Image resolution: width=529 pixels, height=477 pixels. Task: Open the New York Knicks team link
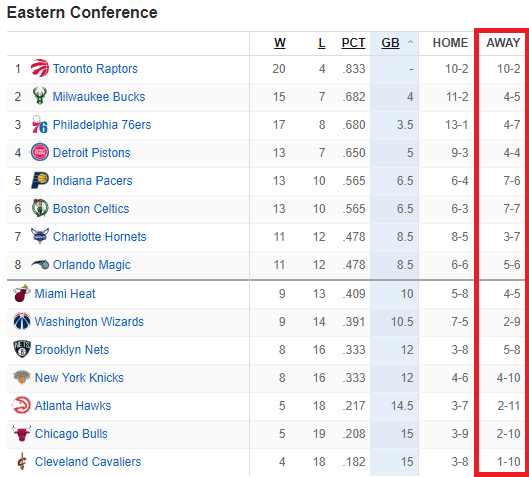point(79,377)
